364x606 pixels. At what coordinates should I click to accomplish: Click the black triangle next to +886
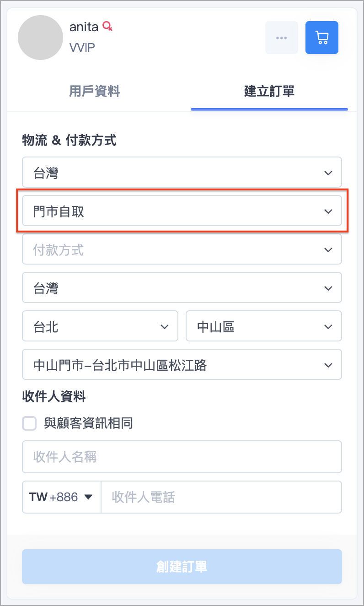[89, 497]
